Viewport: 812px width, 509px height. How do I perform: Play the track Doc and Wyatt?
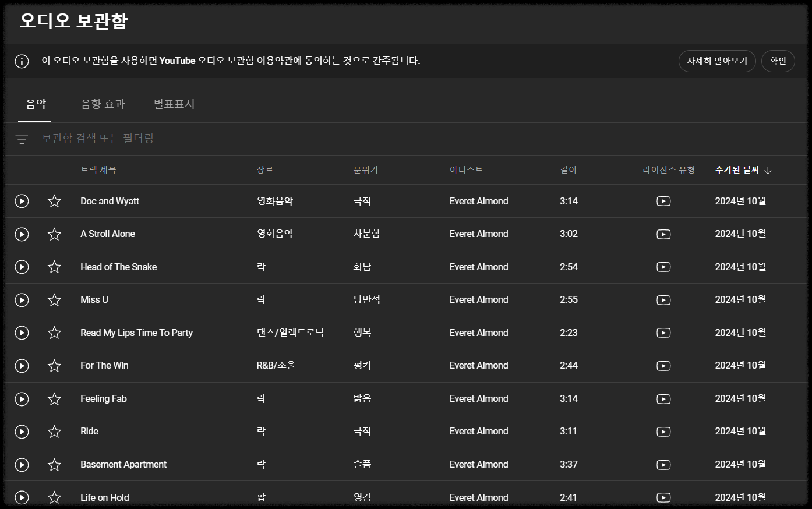point(22,201)
